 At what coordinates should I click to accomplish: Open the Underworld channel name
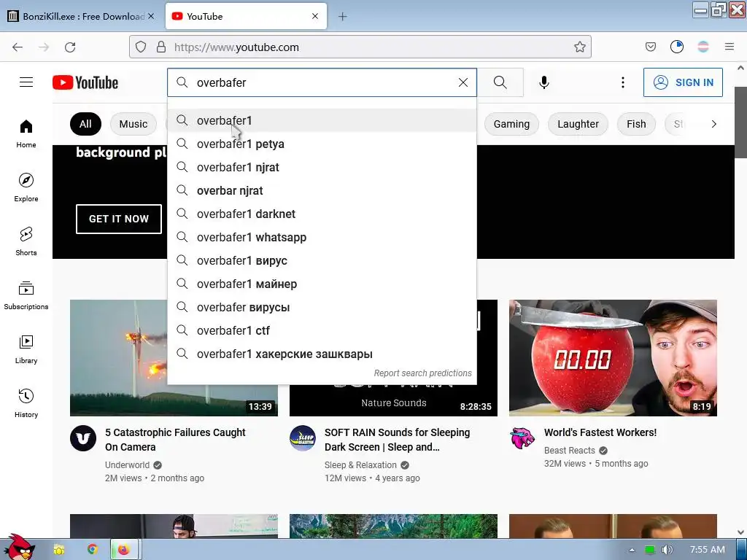(127, 464)
